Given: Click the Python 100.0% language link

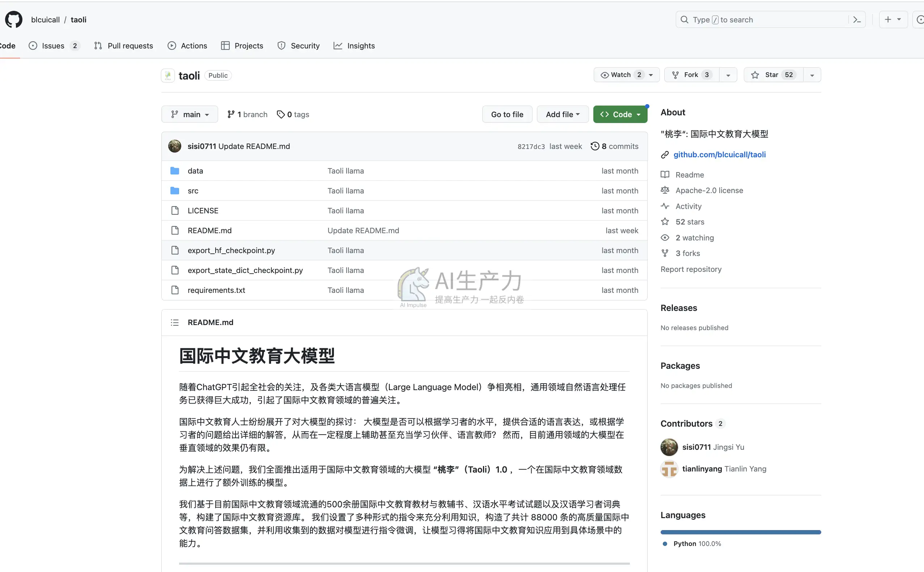Looking at the screenshot, I should pos(692,544).
